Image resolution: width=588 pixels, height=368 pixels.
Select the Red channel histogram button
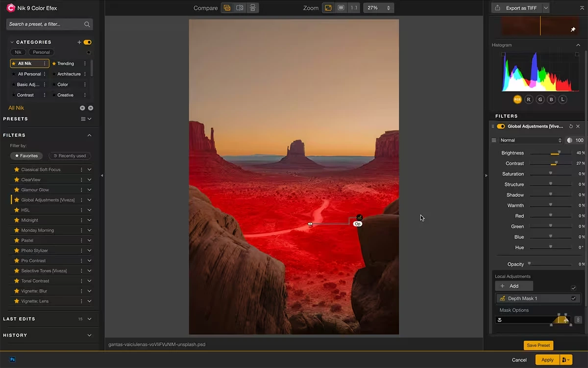(x=529, y=100)
